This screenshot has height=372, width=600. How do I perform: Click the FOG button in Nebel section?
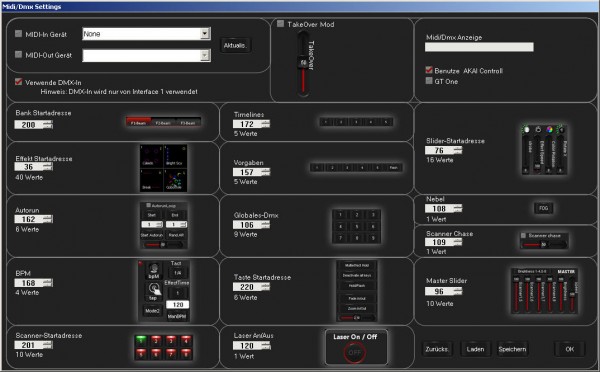[543, 208]
